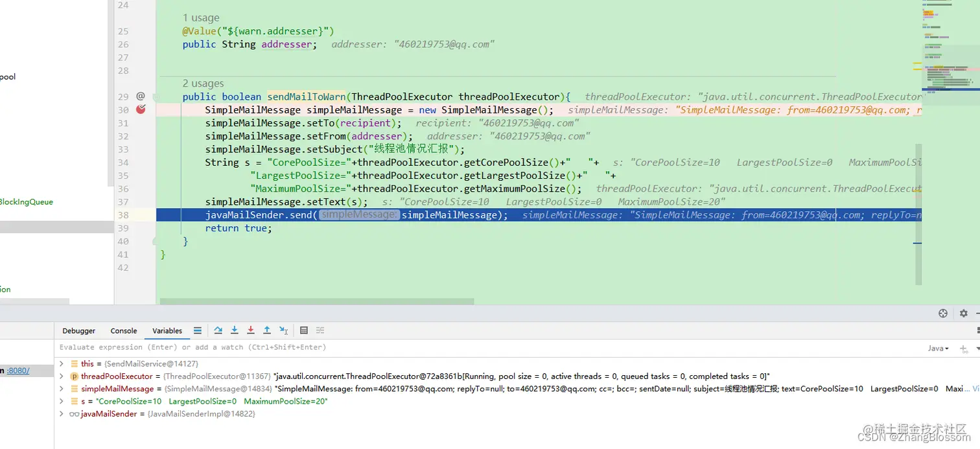
Task: Click getMaximumPoolSize call on line 36
Action: pos(520,189)
